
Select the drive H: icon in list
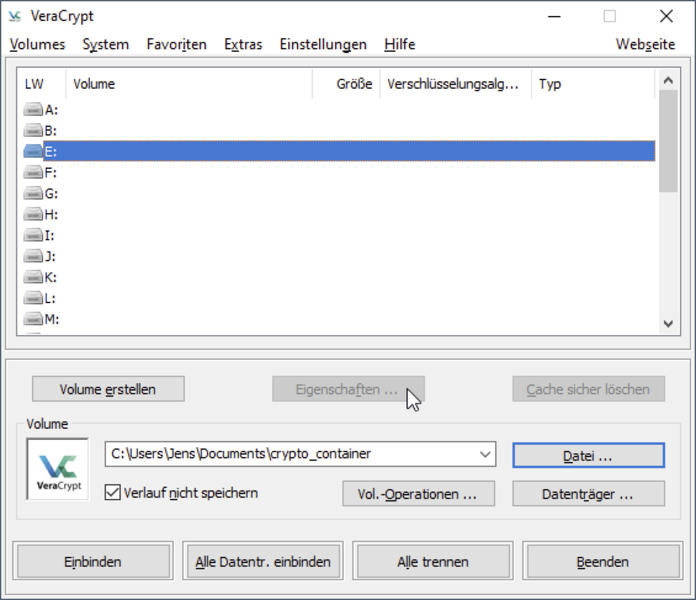coord(33,214)
